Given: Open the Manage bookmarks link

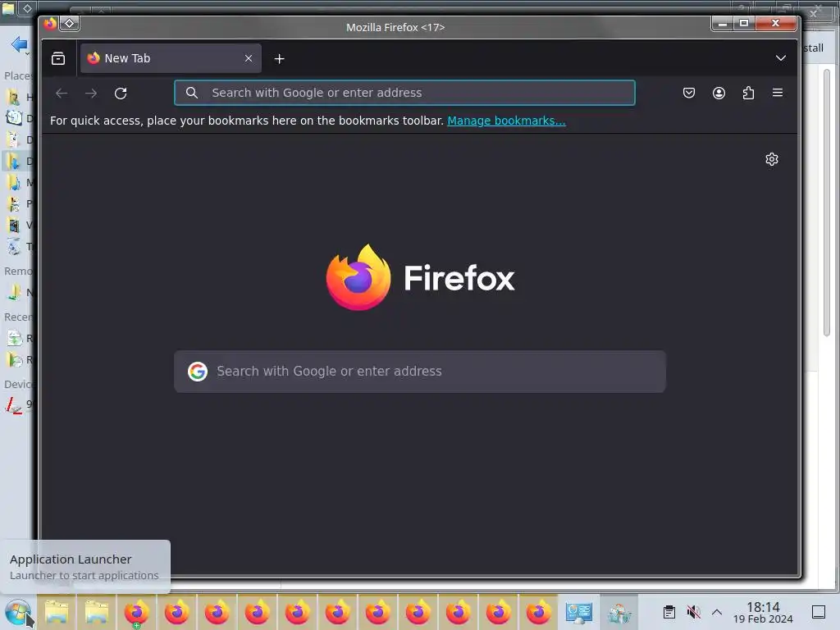Looking at the screenshot, I should tap(506, 121).
